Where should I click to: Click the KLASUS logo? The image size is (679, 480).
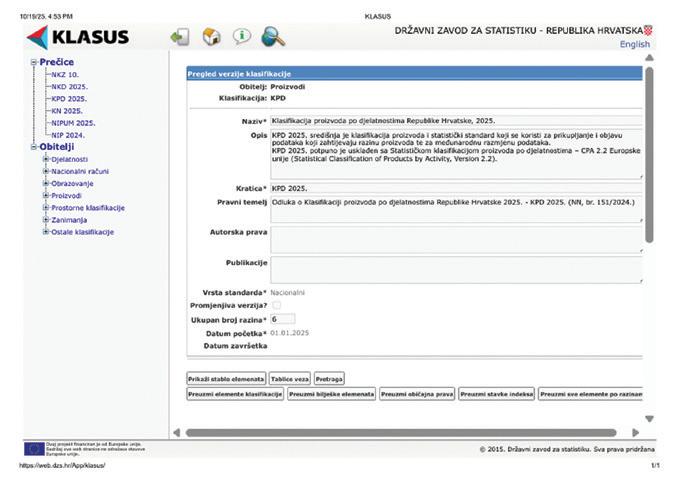78,37
